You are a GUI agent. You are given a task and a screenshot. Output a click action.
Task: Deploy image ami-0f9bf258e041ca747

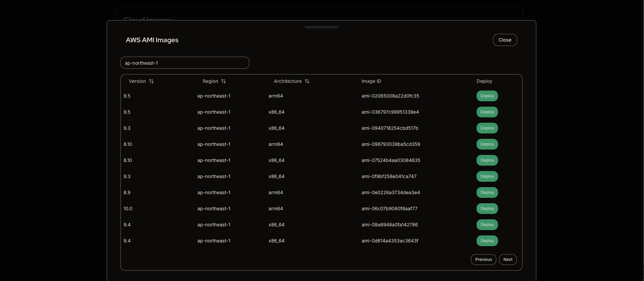coord(487,176)
